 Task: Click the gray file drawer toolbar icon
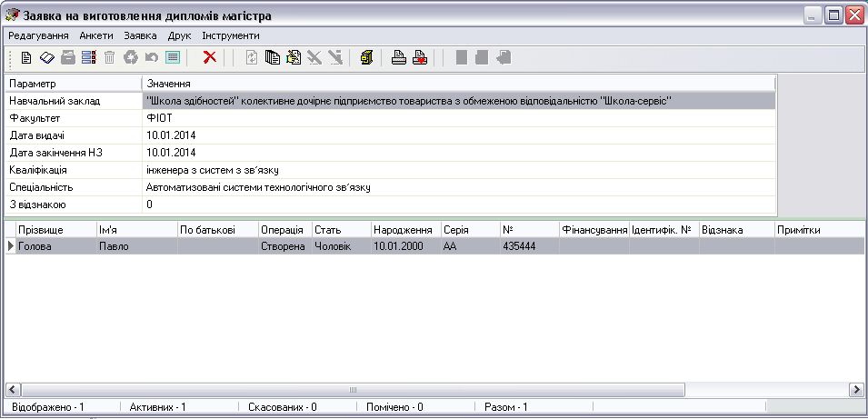(x=67, y=57)
